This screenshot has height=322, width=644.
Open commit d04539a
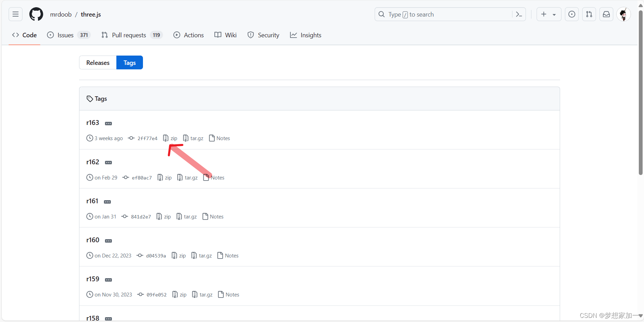[x=151, y=256]
